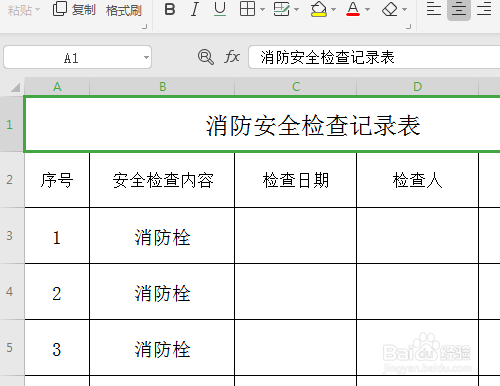The width and height of the screenshot is (500, 386).
Task: Click the zoom magnifier icon by formula bar
Action: 206,57
